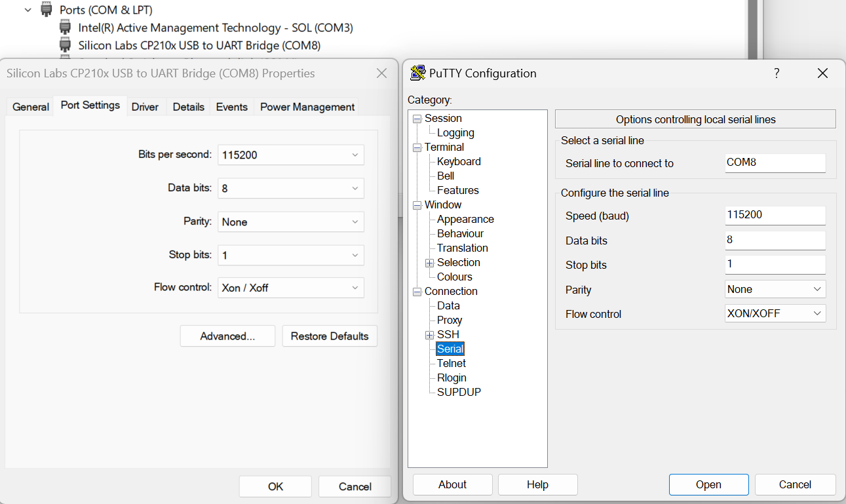Select Selection in the category tree
Image resolution: width=846 pixels, height=504 pixels.
coord(459,263)
